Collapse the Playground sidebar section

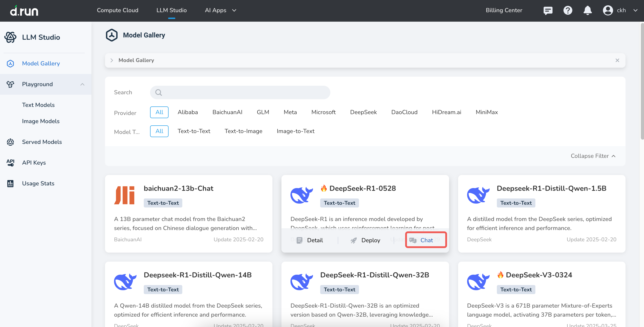click(x=82, y=84)
